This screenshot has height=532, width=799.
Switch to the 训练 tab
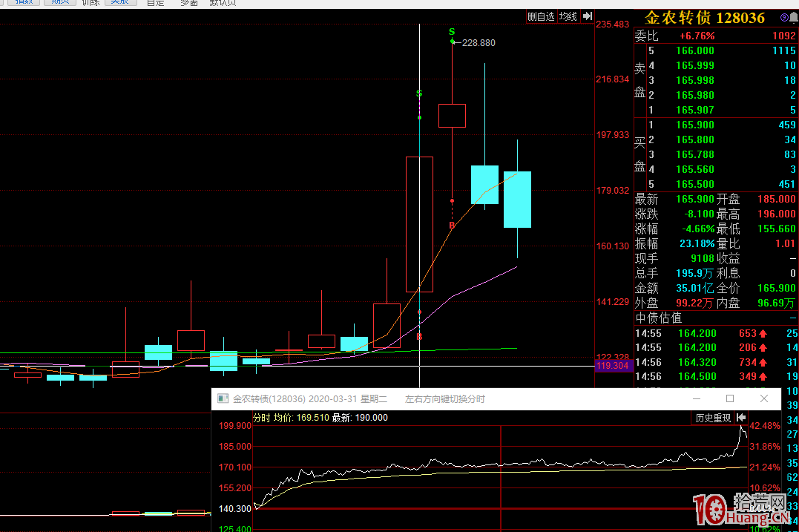(91, 2)
